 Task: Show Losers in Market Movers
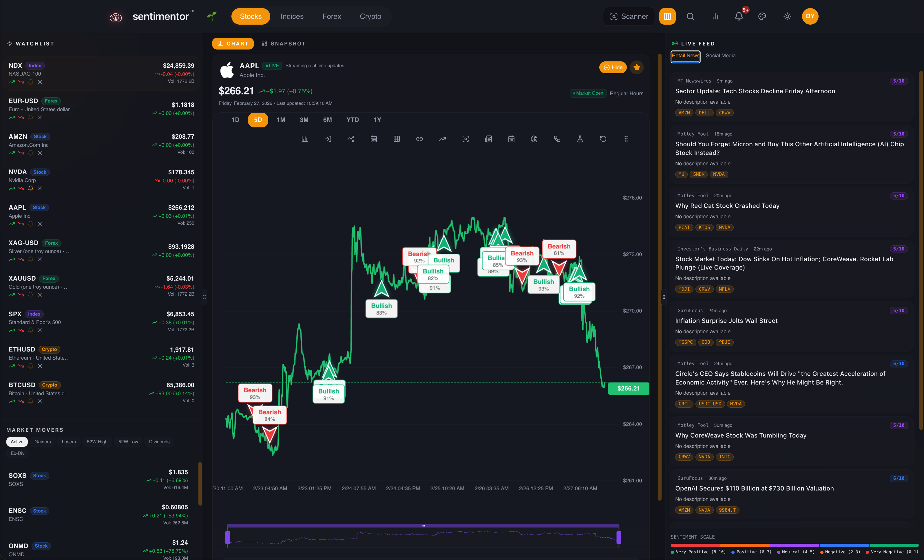pyautogui.click(x=68, y=442)
